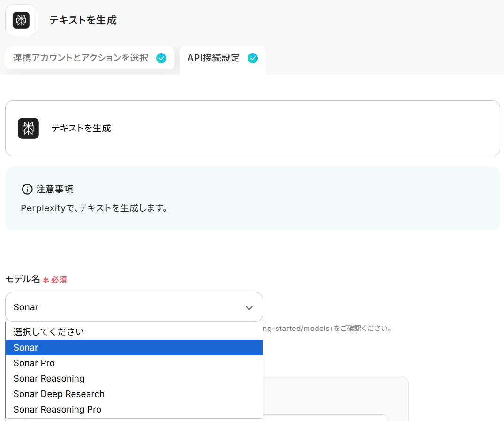Screen dimensions: 504x421
Task: Click the checkmark on the 連携アカウントとアクションを選択 tab
Action: point(161,58)
